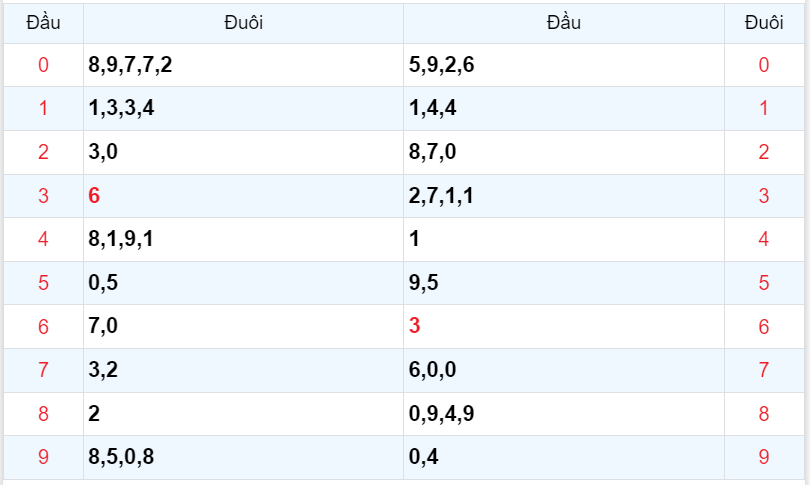Image resolution: width=810 pixels, height=485 pixels.
Task: Click the red 3 in the right column
Action: click(415, 326)
